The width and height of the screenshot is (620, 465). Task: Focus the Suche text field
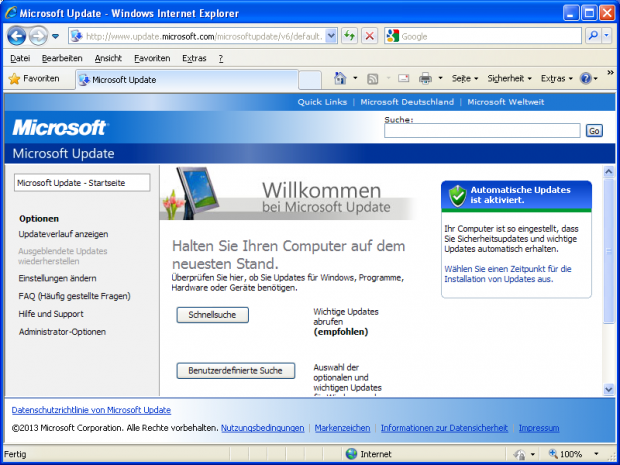[482, 130]
